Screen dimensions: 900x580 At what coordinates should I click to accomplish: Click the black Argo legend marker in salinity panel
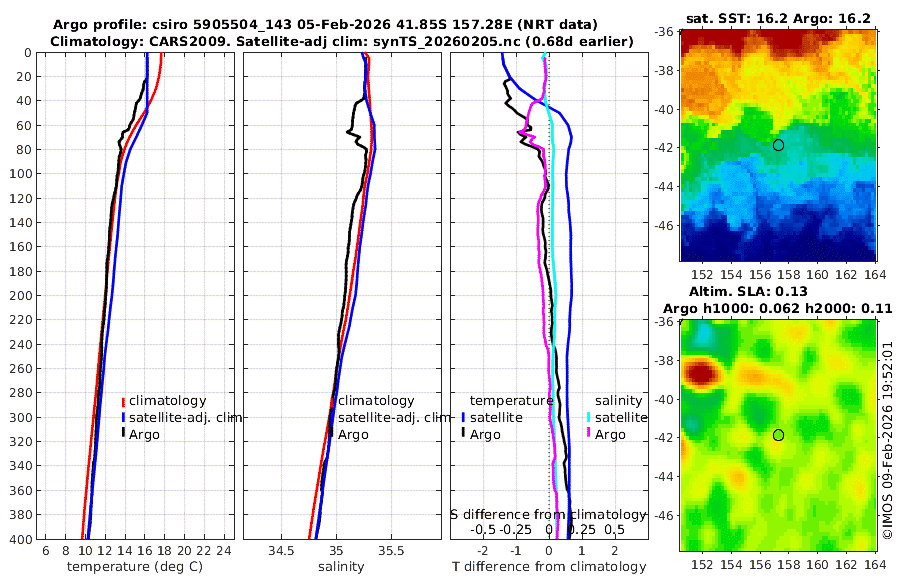(x=331, y=433)
